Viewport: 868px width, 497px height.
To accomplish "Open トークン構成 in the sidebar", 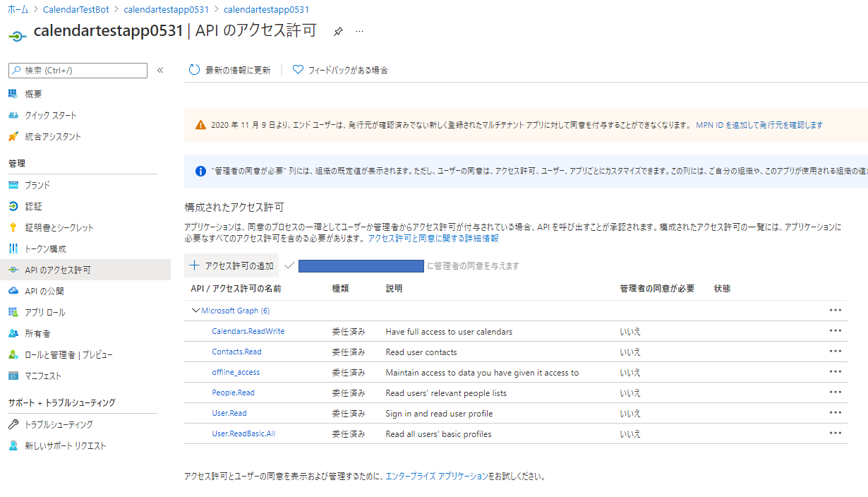I will [46, 248].
